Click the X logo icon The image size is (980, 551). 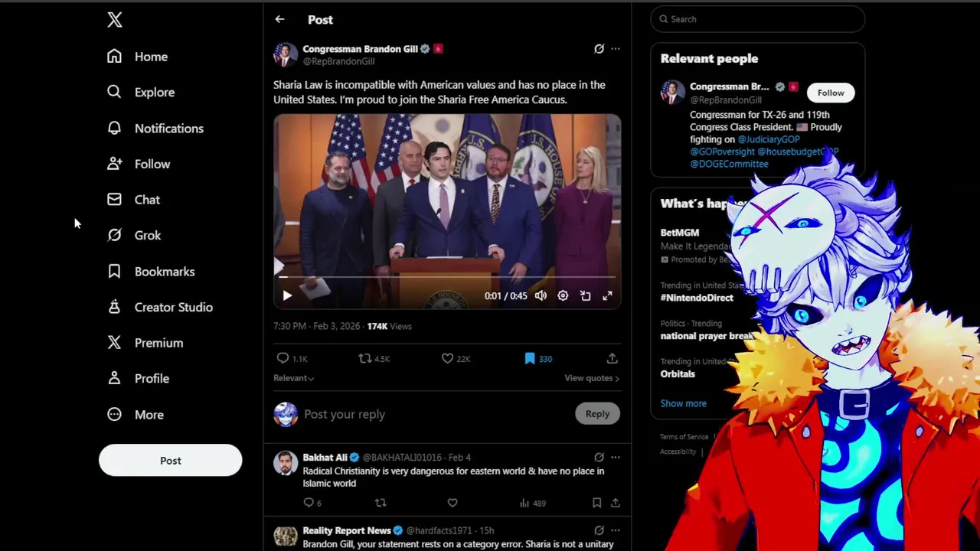[115, 20]
